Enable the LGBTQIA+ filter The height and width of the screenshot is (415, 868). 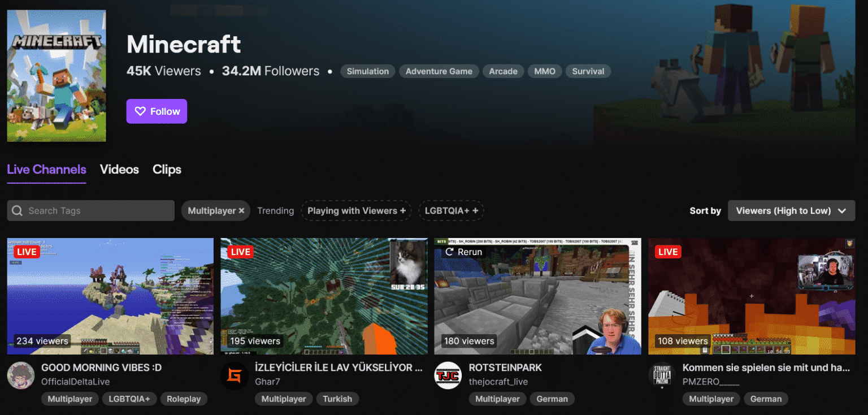point(451,210)
